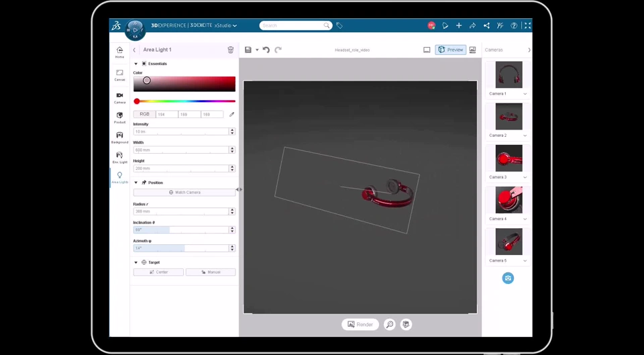Collapse the left properties panel handle

239,189
